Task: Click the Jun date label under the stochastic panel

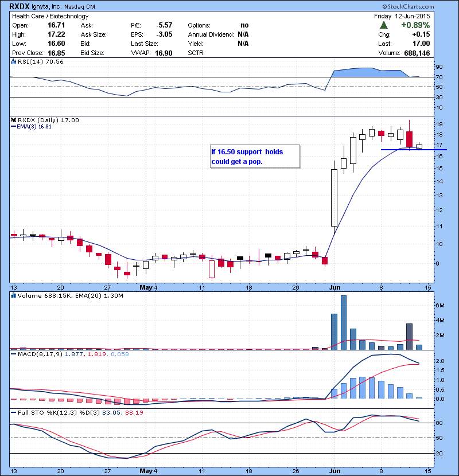Action: pos(334,471)
